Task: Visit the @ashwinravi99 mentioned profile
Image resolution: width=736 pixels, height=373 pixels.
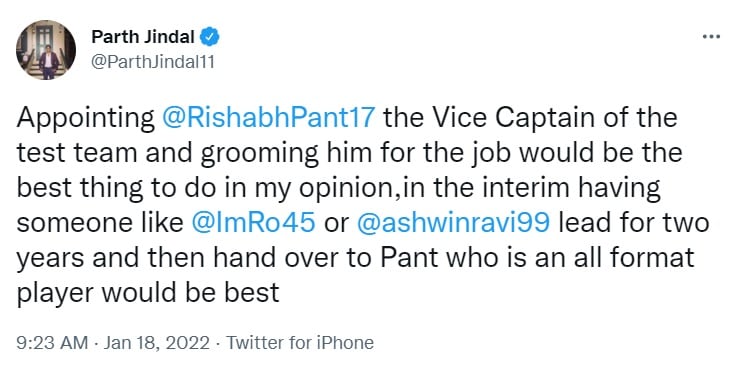Action: pos(453,223)
